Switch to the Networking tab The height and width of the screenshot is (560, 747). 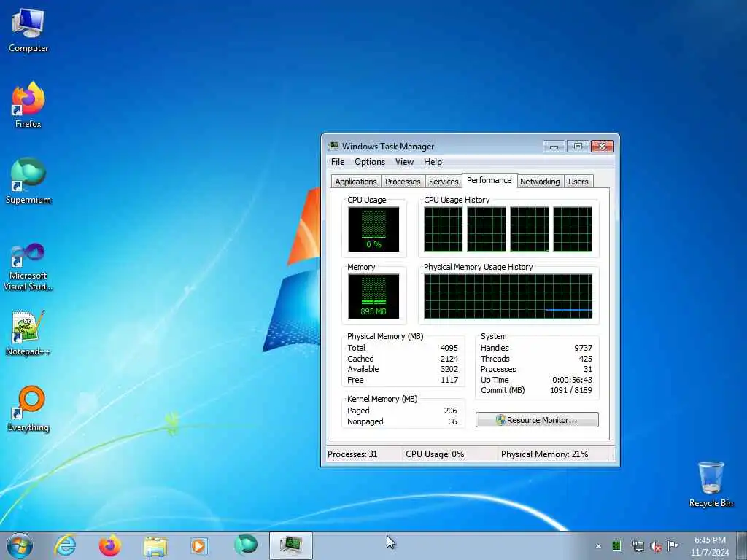click(540, 182)
